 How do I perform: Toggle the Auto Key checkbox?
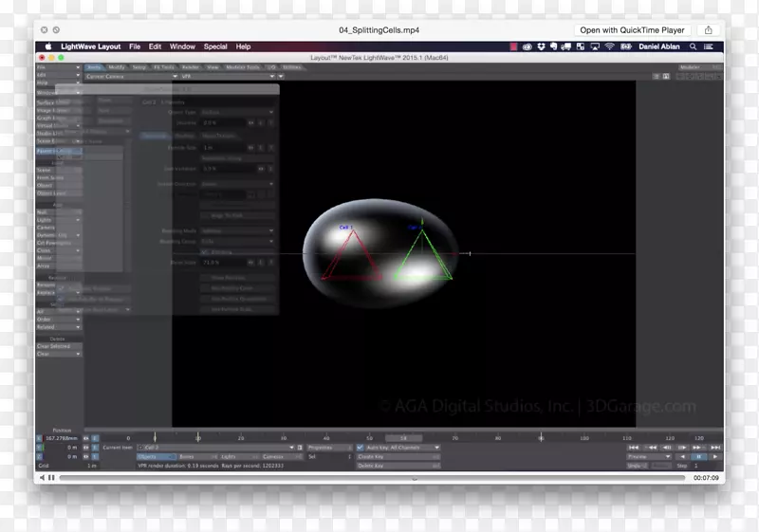[x=361, y=448]
